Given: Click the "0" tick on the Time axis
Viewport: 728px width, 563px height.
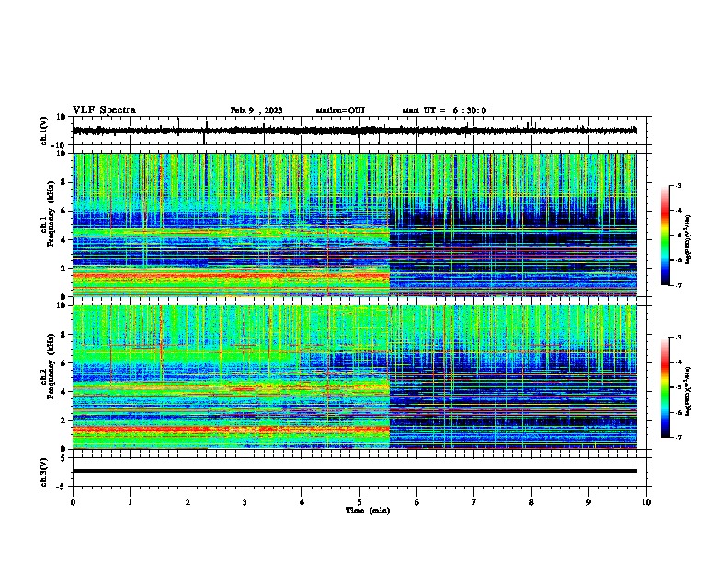Looking at the screenshot, I should point(73,502).
